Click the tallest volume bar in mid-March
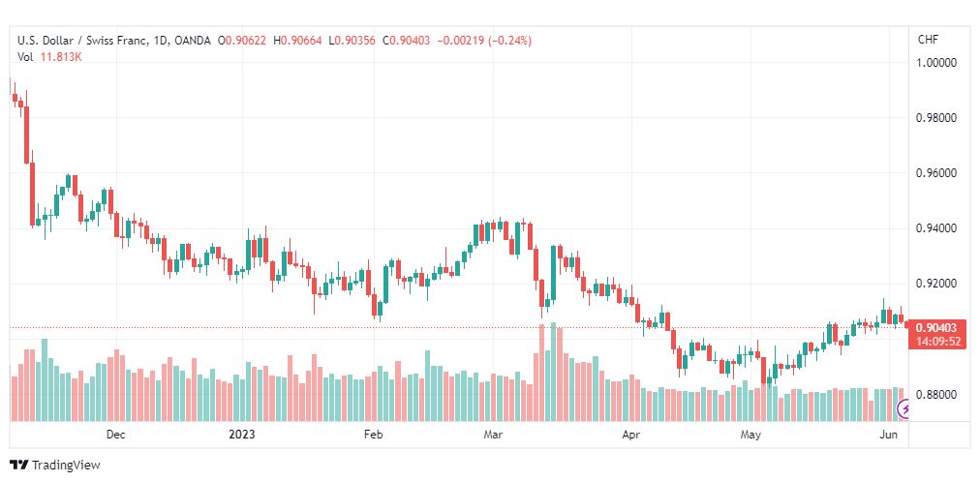This screenshot has height=482, width=980. tap(553, 372)
